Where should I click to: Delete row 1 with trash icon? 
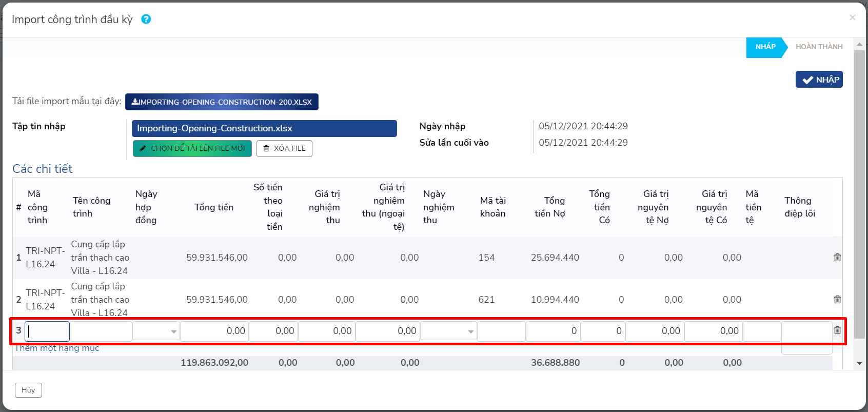click(x=837, y=258)
